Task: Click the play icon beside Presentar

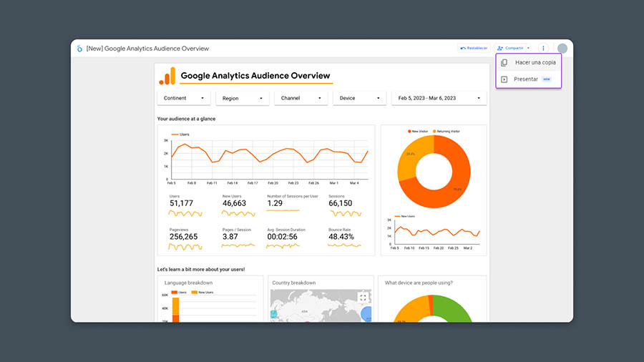Action: pyautogui.click(x=504, y=79)
